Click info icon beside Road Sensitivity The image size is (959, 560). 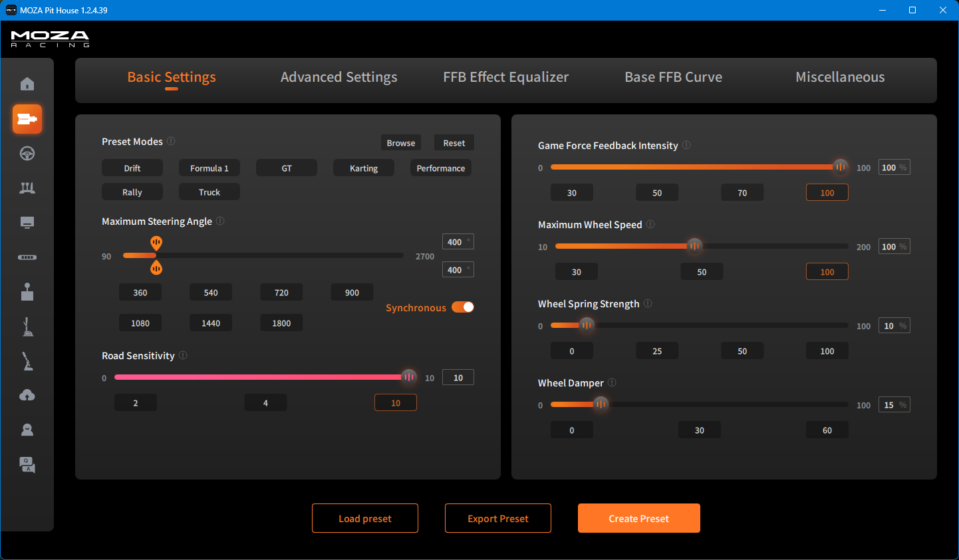183,355
